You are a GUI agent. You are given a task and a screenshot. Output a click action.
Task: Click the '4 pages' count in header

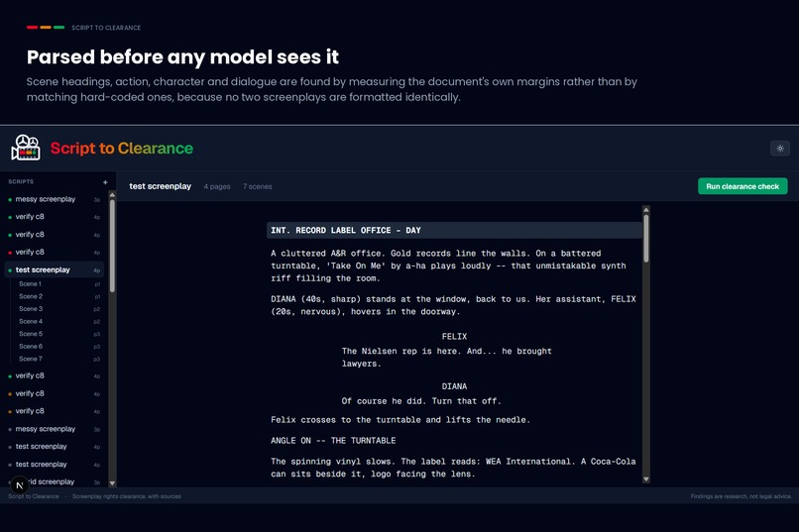pos(217,187)
